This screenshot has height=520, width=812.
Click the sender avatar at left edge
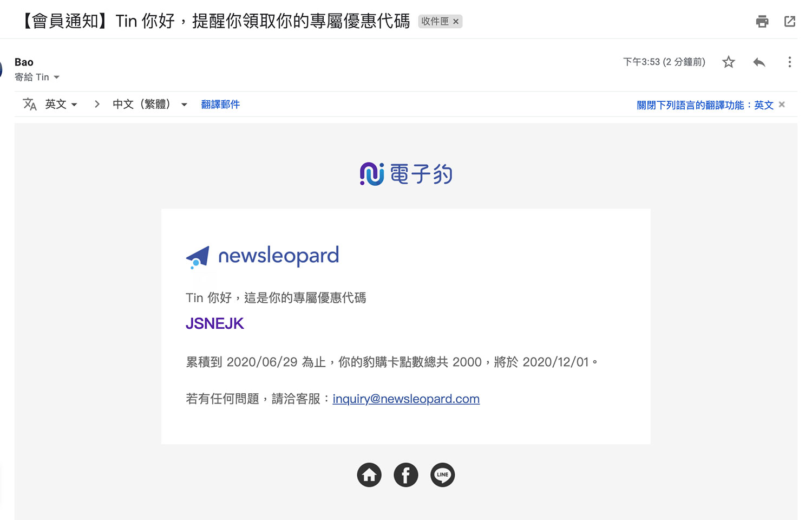pyautogui.click(x=1, y=69)
